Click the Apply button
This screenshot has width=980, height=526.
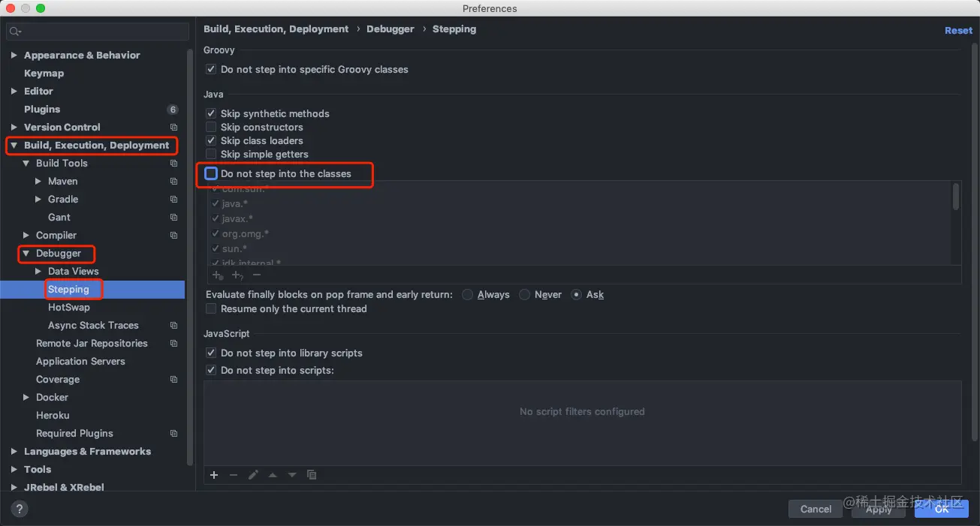pyautogui.click(x=879, y=509)
